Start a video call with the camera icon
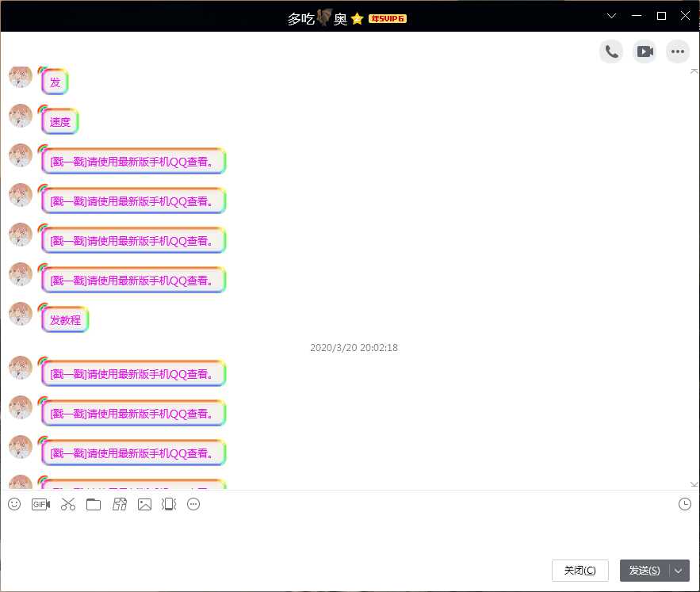The width and height of the screenshot is (700, 592). pyautogui.click(x=645, y=52)
